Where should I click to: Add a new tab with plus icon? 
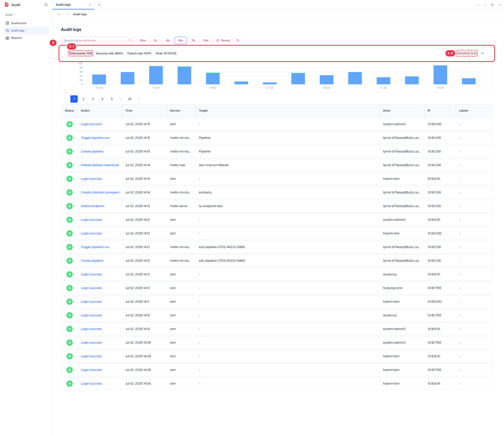pyautogui.click(x=99, y=5)
